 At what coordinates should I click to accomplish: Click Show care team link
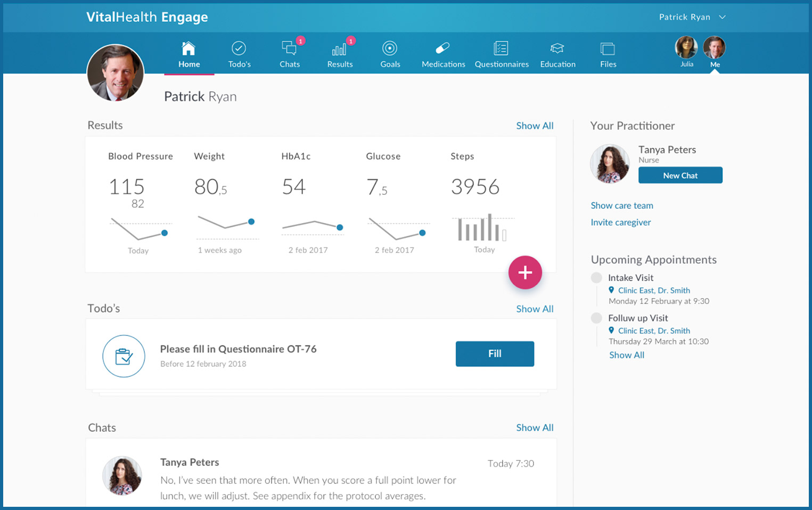(x=622, y=205)
